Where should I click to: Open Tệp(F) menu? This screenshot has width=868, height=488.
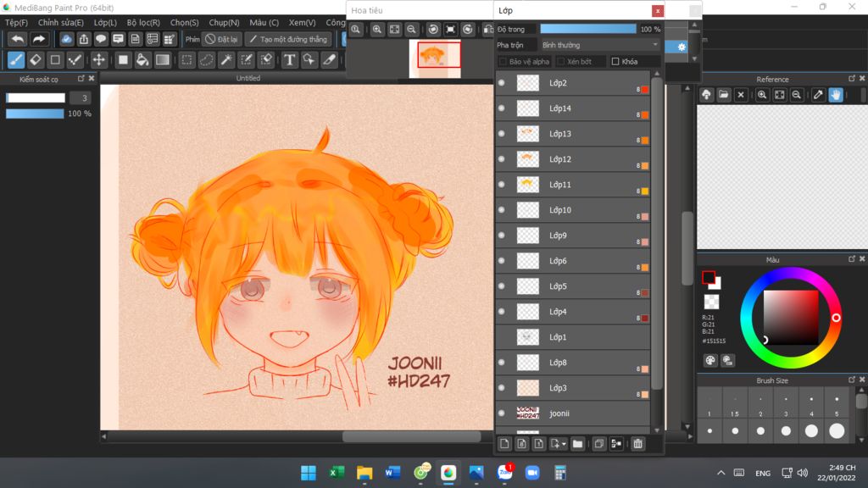[x=16, y=23]
